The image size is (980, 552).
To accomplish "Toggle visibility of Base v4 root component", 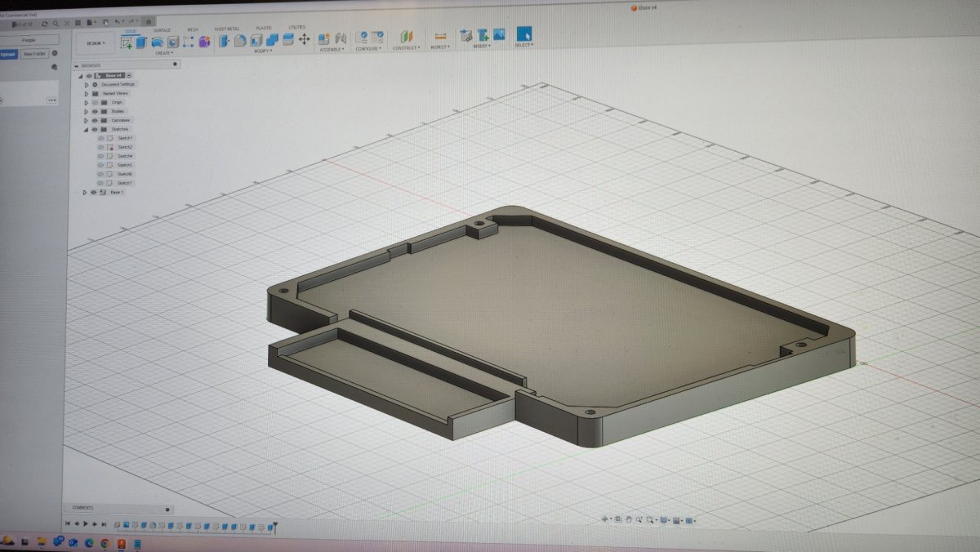I will [x=90, y=75].
